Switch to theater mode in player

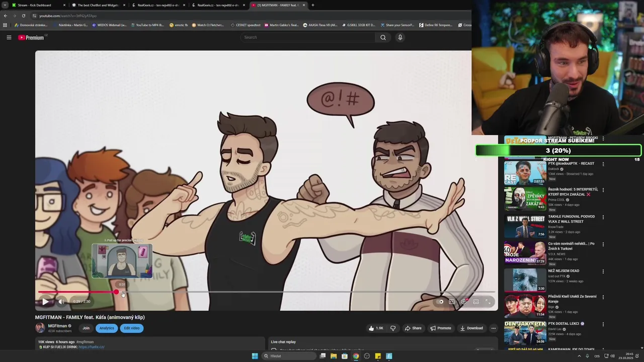(476, 302)
